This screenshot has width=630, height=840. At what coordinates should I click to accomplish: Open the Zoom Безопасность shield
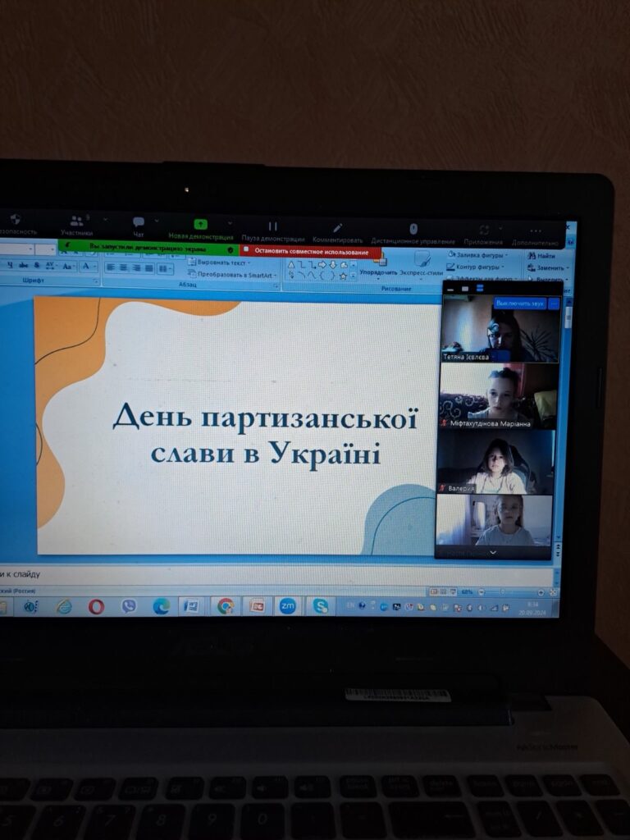[15, 224]
